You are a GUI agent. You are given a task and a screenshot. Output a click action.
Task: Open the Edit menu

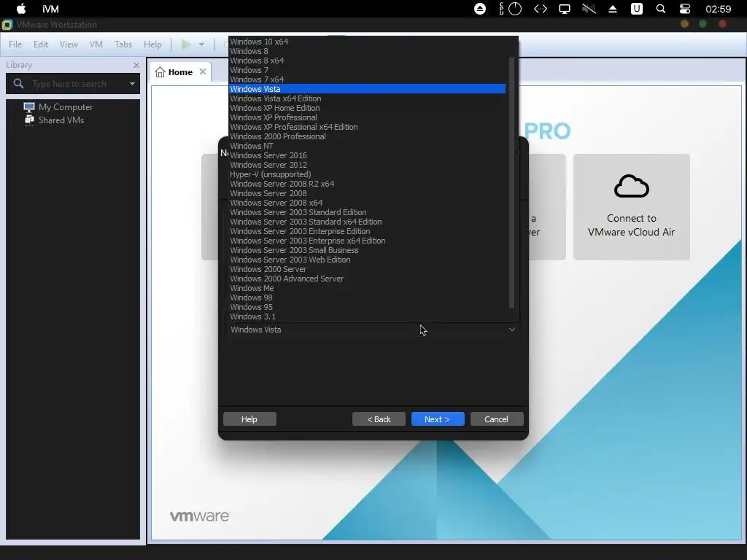(41, 44)
